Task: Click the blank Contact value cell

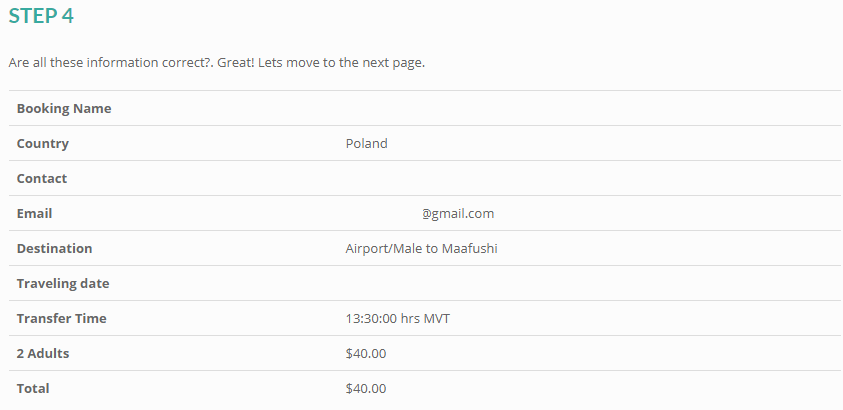Action: (590, 178)
